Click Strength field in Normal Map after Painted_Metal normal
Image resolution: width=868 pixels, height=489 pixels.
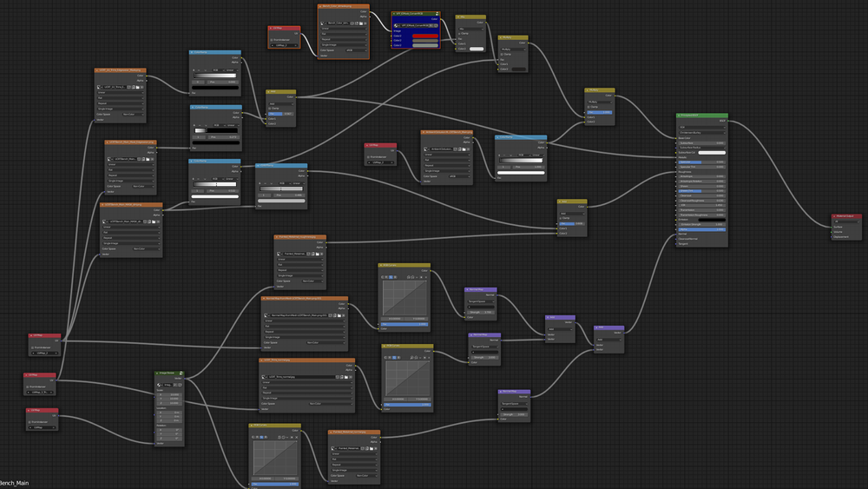[x=514, y=415]
